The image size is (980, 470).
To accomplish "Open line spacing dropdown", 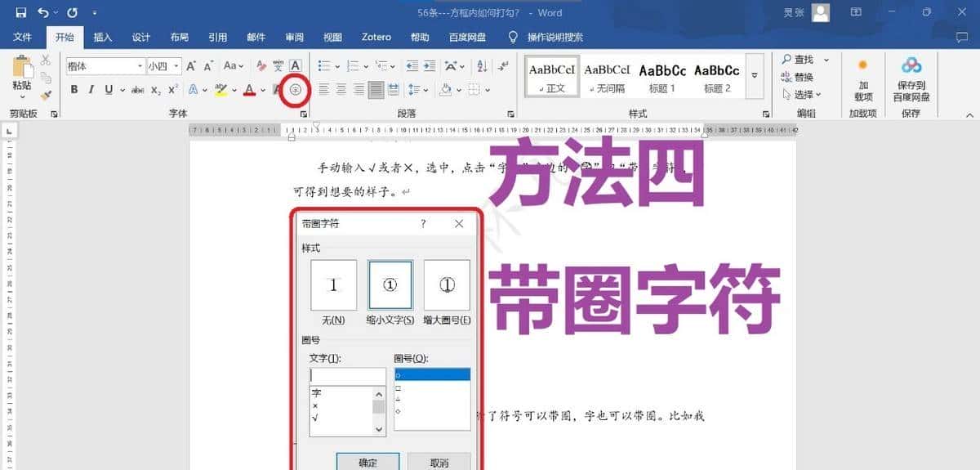I will 418,90.
